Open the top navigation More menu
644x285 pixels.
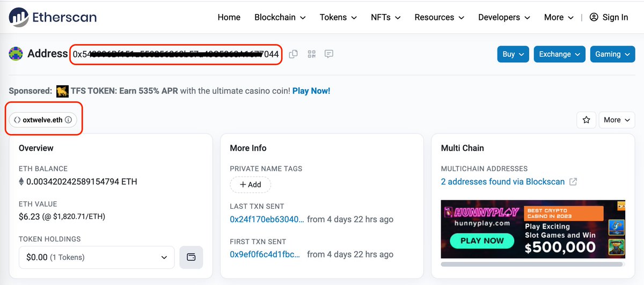point(559,17)
